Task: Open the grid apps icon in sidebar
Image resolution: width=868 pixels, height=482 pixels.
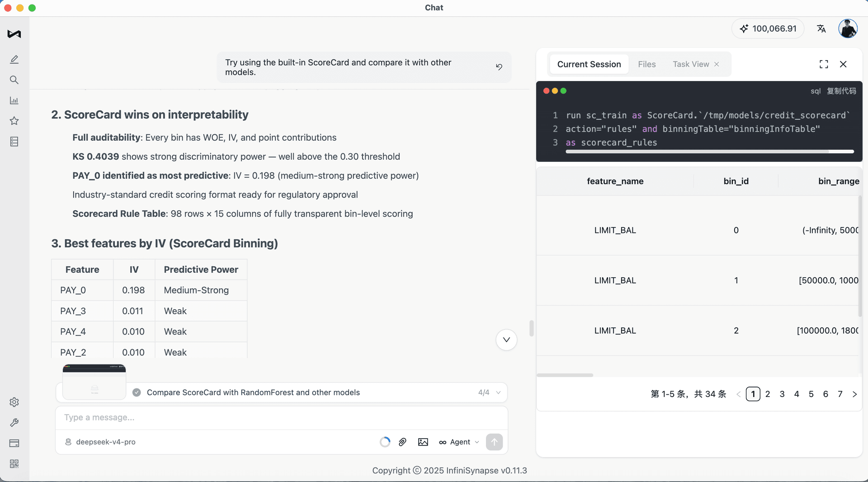Action: point(14,464)
